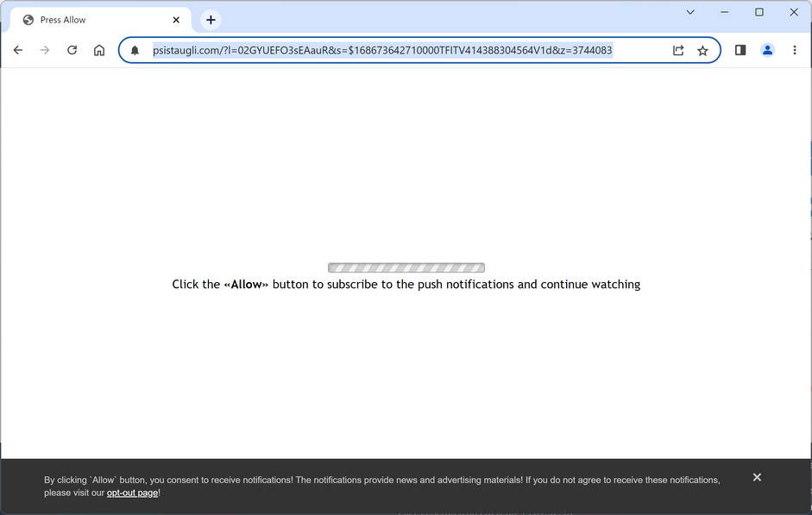Viewport: 812px width, 515px height.
Task: Open the opt-out page link
Action: pos(132,493)
